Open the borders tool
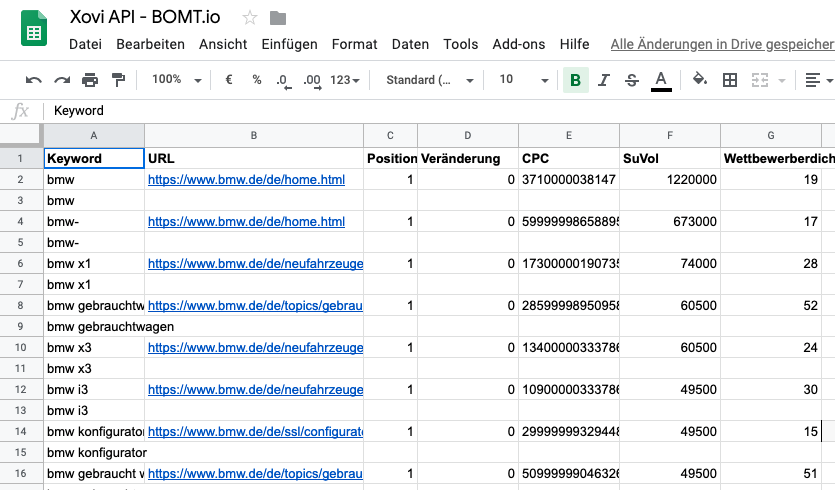The width and height of the screenshot is (835, 490). pos(730,80)
